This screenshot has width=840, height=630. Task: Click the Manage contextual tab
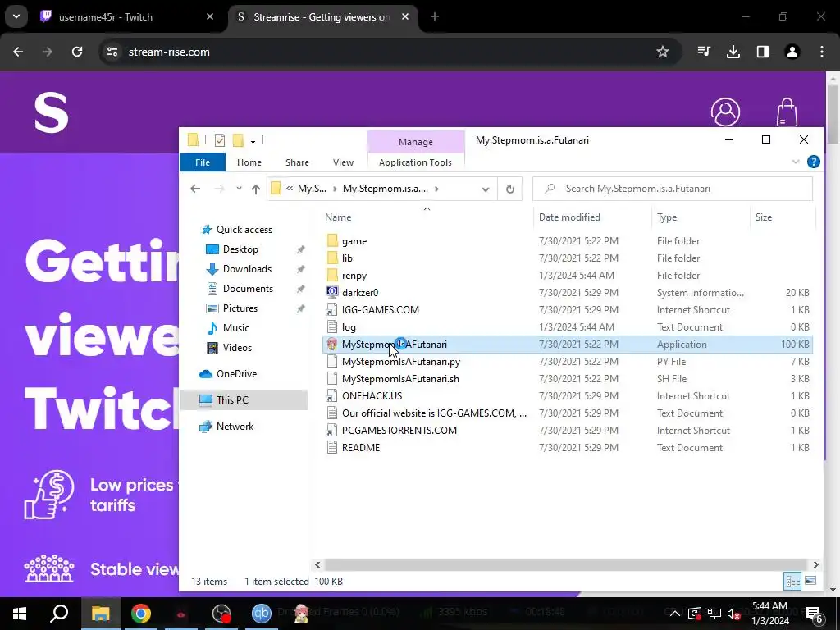[x=416, y=142]
